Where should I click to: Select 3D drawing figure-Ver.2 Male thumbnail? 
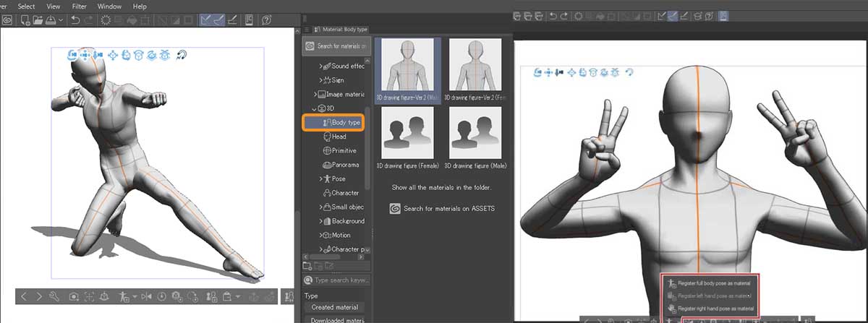click(408, 64)
